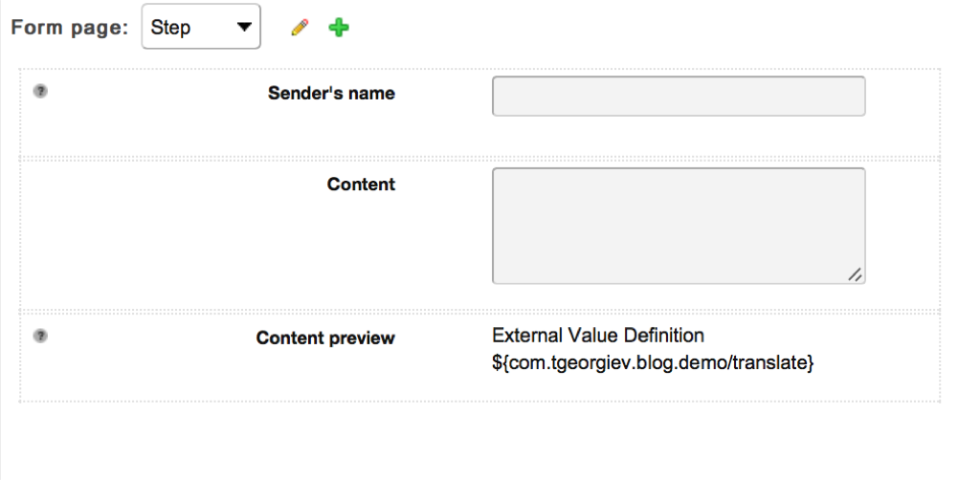Focus the Sender's name input field
The height and width of the screenshot is (480, 980).
pos(678,97)
